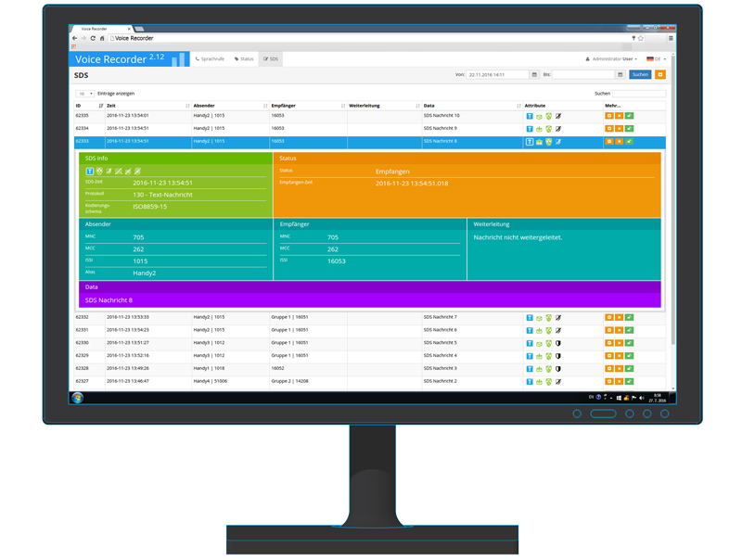The width and height of the screenshot is (742, 560).
Task: Click the first orange action button for entry 62332
Action: point(609,318)
